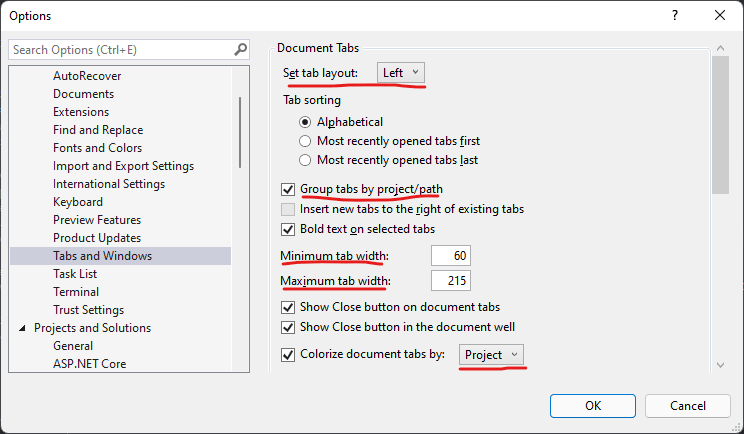Toggle Colorize document tabs checkbox
The height and width of the screenshot is (434, 744).
point(288,355)
